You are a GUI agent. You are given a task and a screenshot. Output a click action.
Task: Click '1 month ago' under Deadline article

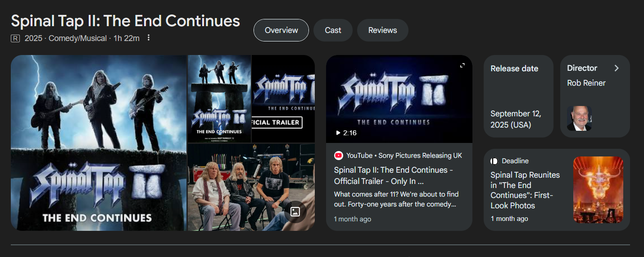[x=509, y=219]
